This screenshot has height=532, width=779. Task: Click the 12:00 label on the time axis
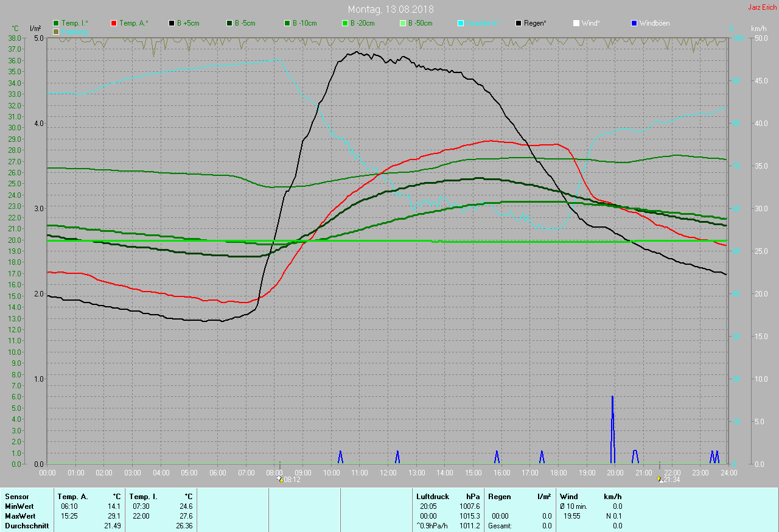point(388,472)
